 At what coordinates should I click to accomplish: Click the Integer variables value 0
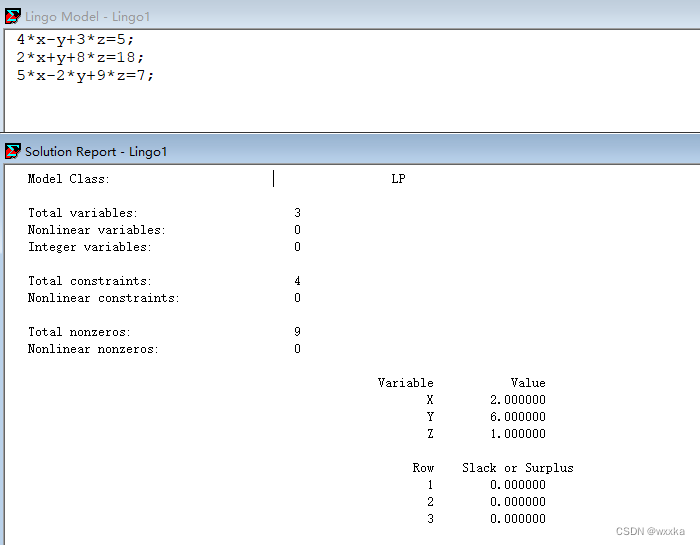pyautogui.click(x=297, y=247)
